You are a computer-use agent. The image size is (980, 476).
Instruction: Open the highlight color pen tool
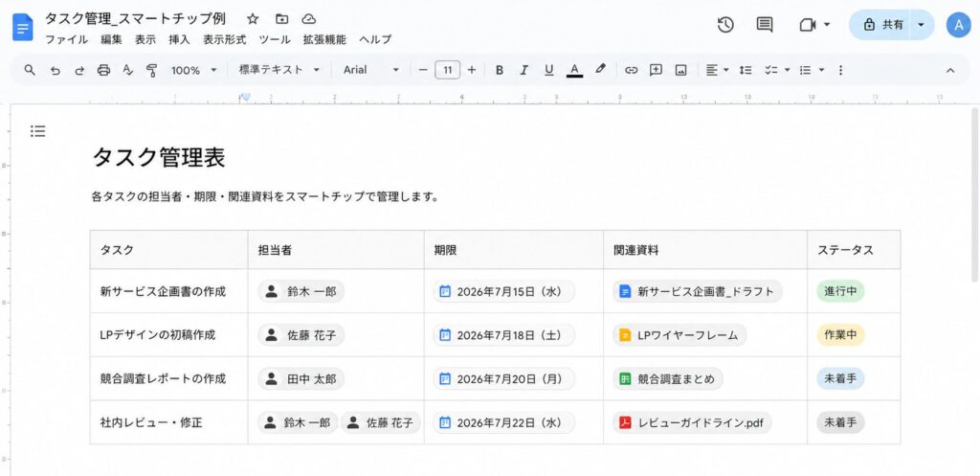coord(601,70)
